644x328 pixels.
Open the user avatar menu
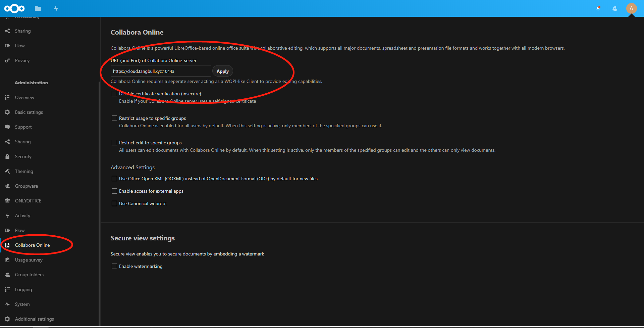(631, 8)
